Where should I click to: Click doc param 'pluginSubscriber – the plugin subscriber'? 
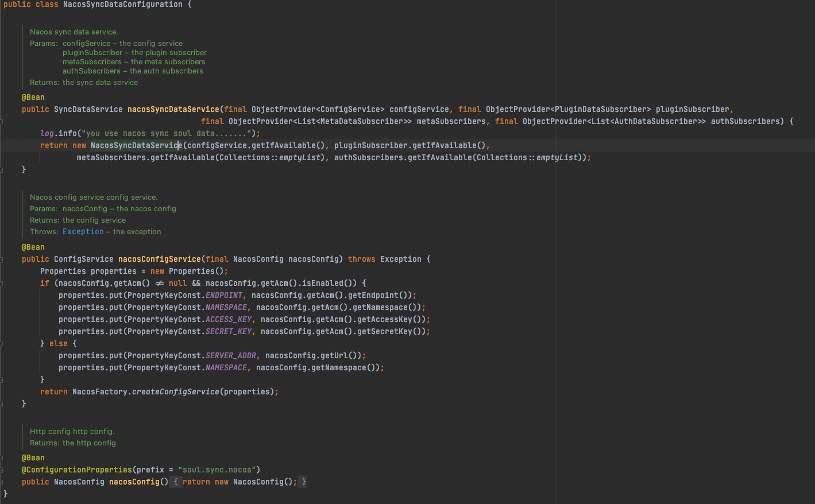[134, 52]
